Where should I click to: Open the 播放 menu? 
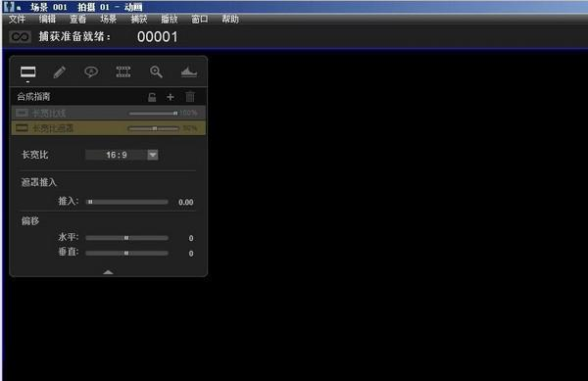point(170,20)
